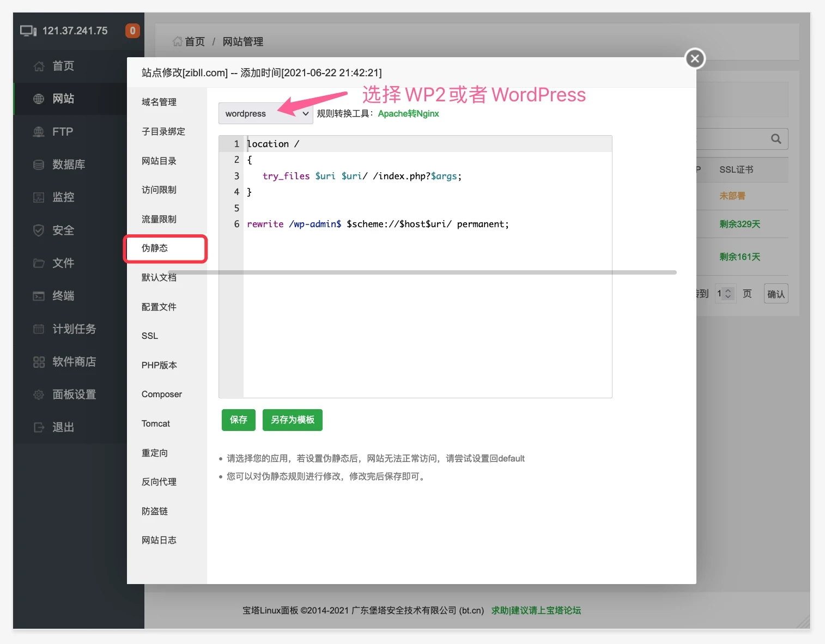
Task: Select the 文件 file manager icon
Action: [39, 263]
